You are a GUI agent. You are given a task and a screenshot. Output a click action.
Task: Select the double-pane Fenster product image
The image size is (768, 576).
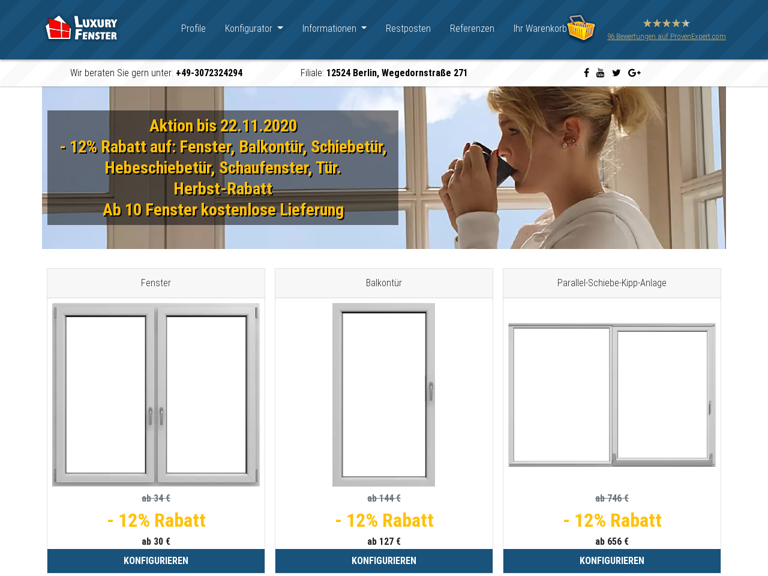coord(156,395)
